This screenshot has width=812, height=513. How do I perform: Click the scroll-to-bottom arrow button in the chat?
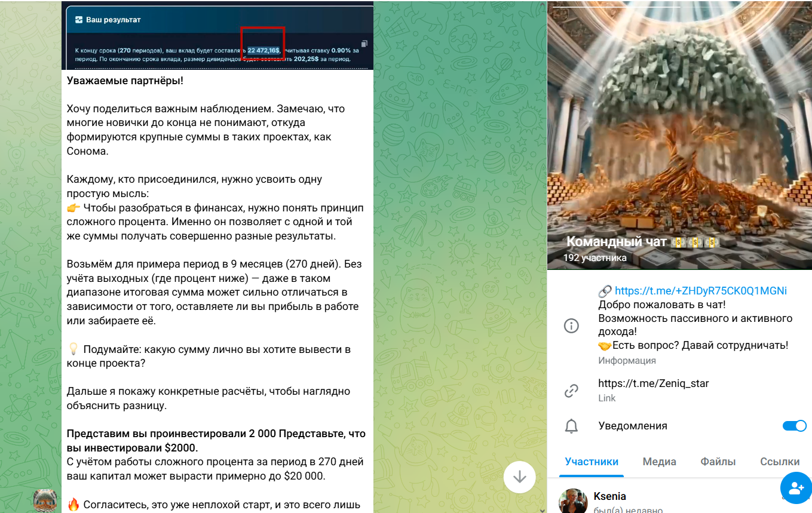pos(519,476)
